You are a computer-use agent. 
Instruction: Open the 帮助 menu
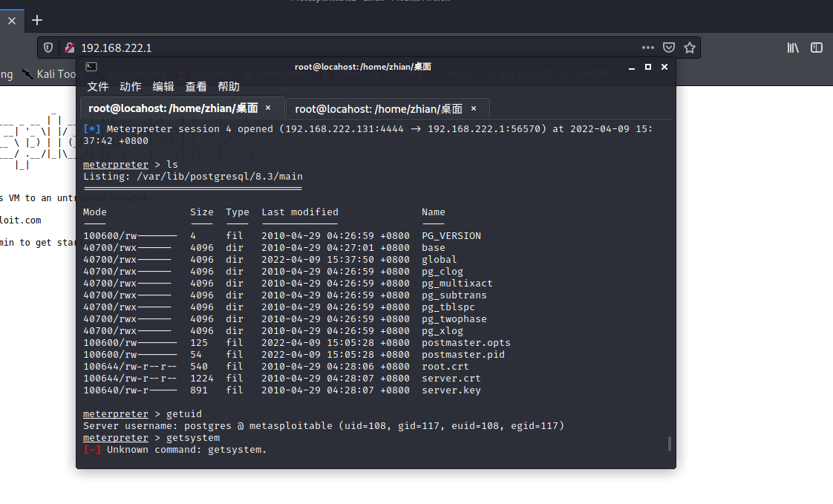coord(228,86)
